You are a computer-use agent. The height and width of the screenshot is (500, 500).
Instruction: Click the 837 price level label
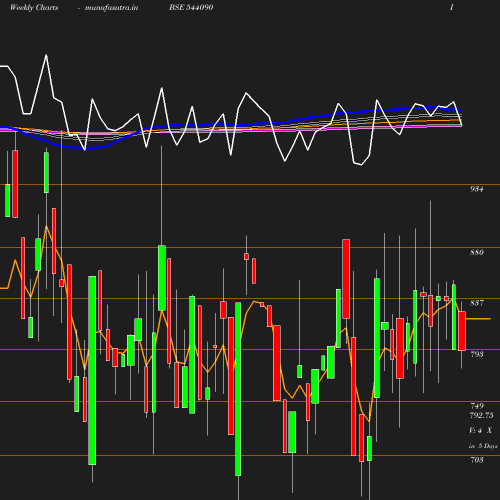[x=477, y=303]
